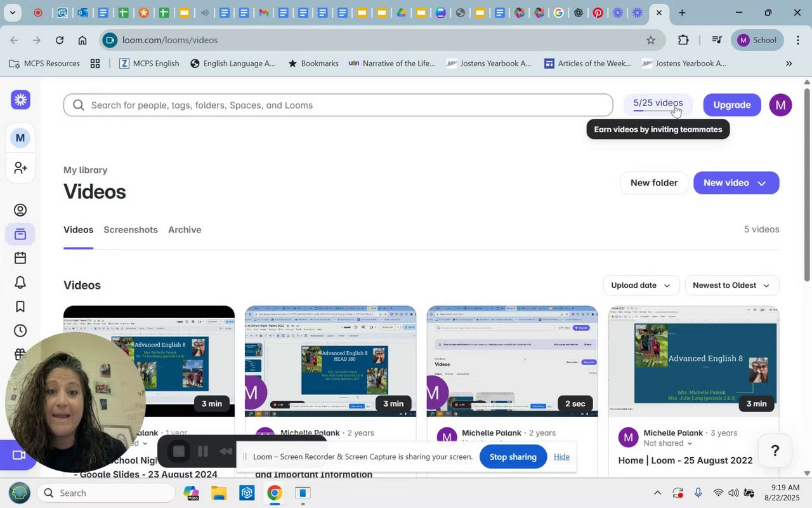This screenshot has width=812, height=508.
Task: Open the notifications bell in Loom sidebar
Action: click(20, 283)
